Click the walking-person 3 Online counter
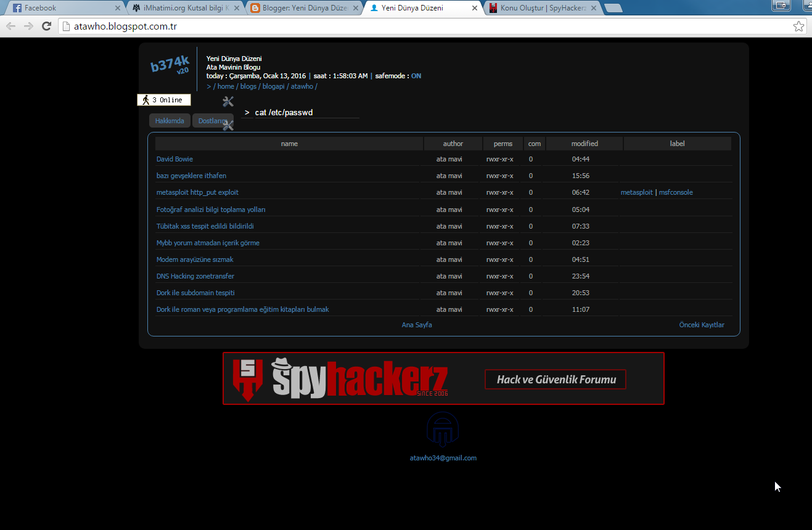812x530 pixels. 164,100
